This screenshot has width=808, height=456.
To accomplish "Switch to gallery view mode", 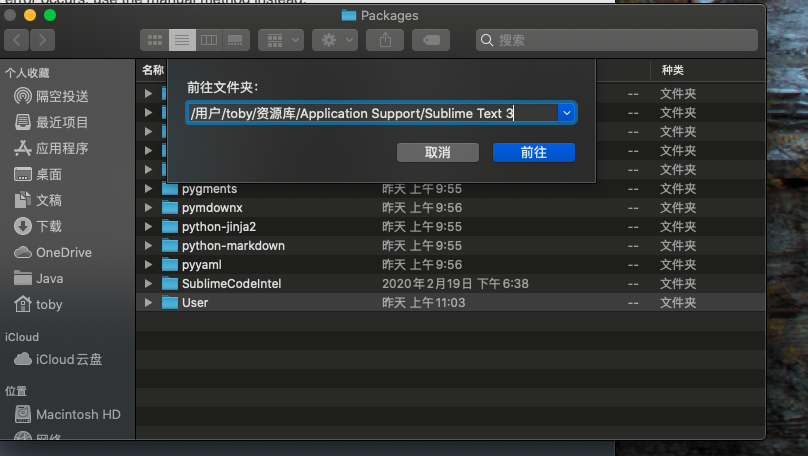I will coord(235,40).
